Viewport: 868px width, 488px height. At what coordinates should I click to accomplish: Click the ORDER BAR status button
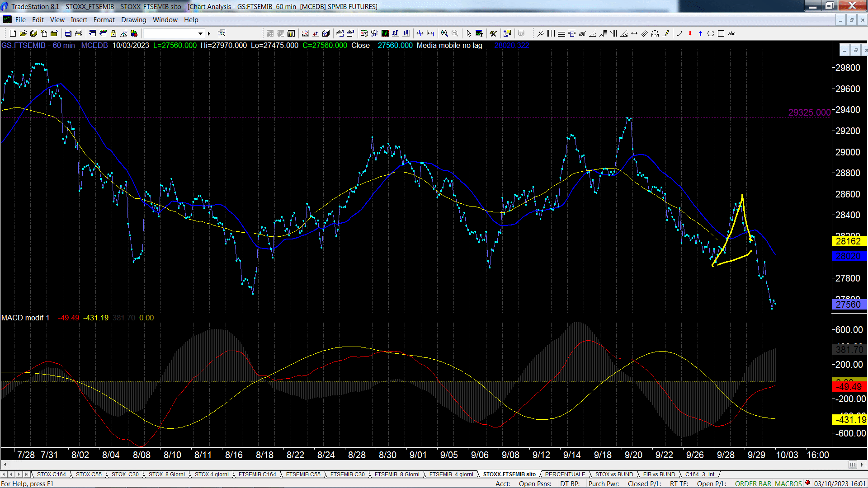753,483
